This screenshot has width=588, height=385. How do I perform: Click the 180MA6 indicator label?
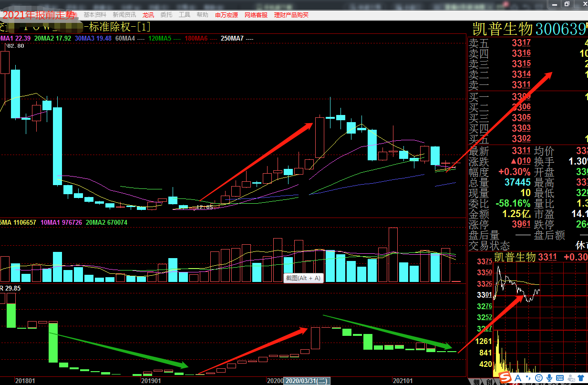click(x=201, y=38)
